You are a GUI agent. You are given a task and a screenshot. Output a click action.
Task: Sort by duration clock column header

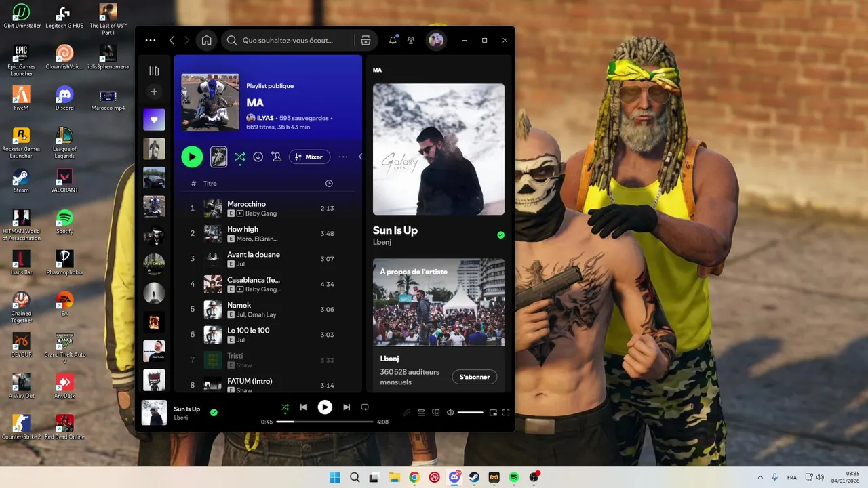coord(329,184)
